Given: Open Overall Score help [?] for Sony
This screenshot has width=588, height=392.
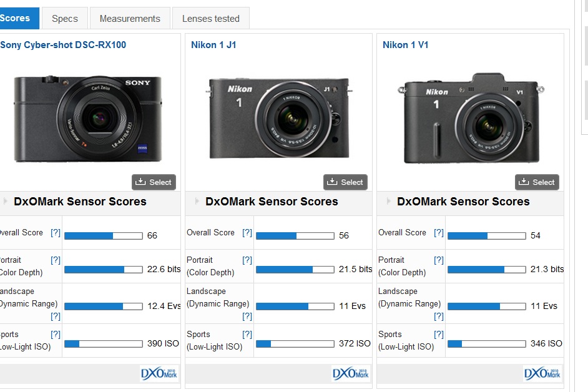Looking at the screenshot, I should pos(56,233).
